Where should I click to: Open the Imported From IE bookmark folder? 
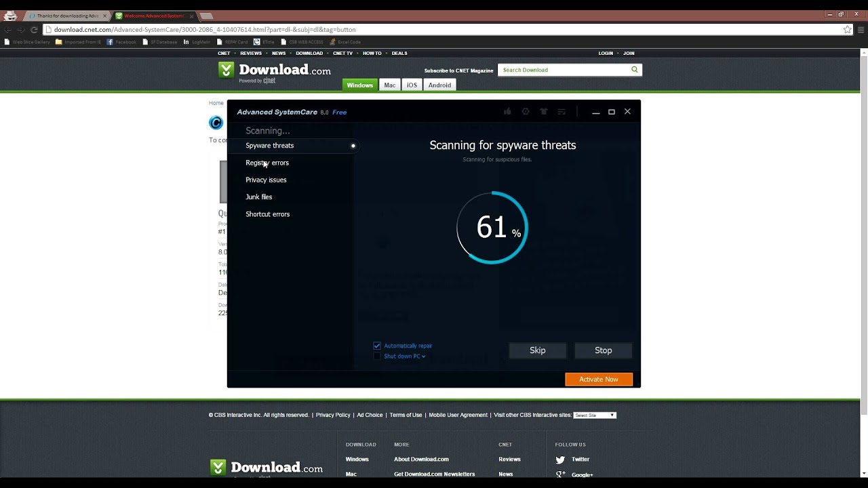(x=78, y=42)
